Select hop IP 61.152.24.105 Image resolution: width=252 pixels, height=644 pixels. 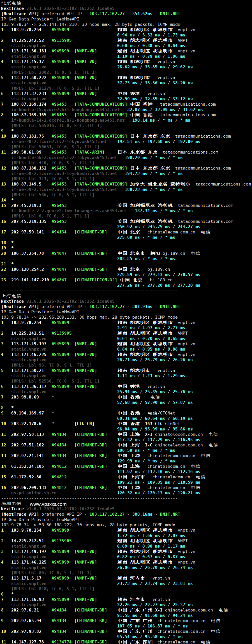coord(27,466)
